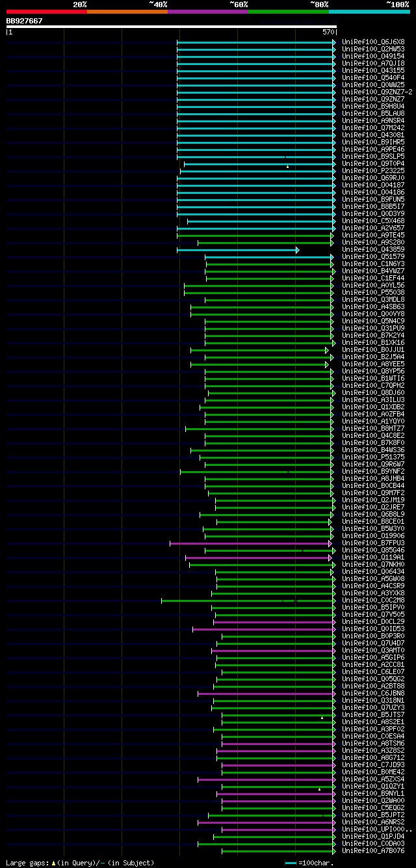This screenshot has height=868, width=416.
Task: Click the BB927667 query name
Action: 25,21
